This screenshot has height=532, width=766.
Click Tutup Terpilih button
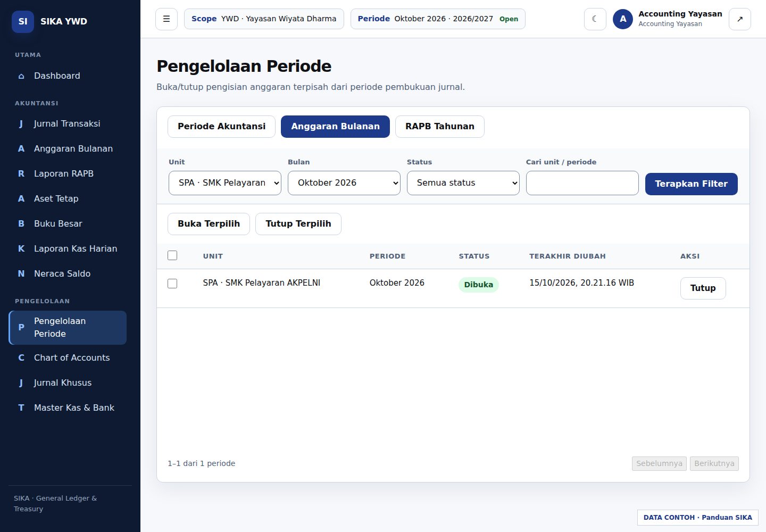298,224
